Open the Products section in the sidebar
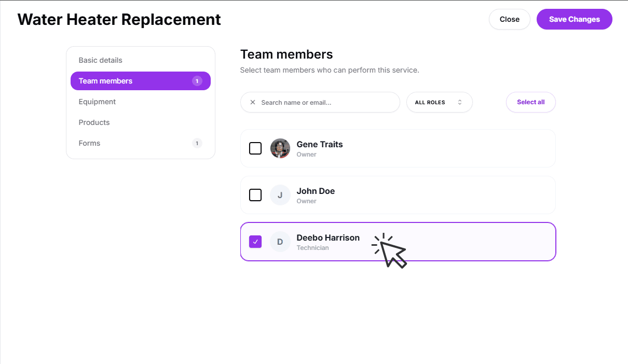 point(94,122)
